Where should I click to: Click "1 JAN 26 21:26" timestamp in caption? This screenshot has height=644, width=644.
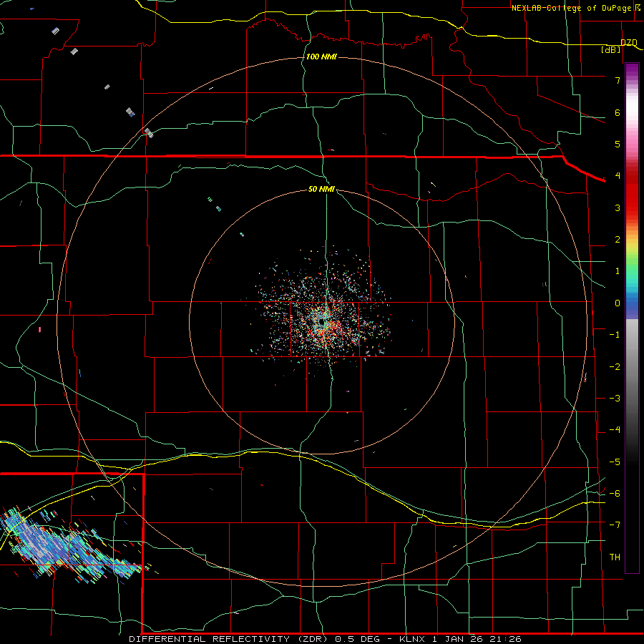pyautogui.click(x=477, y=639)
